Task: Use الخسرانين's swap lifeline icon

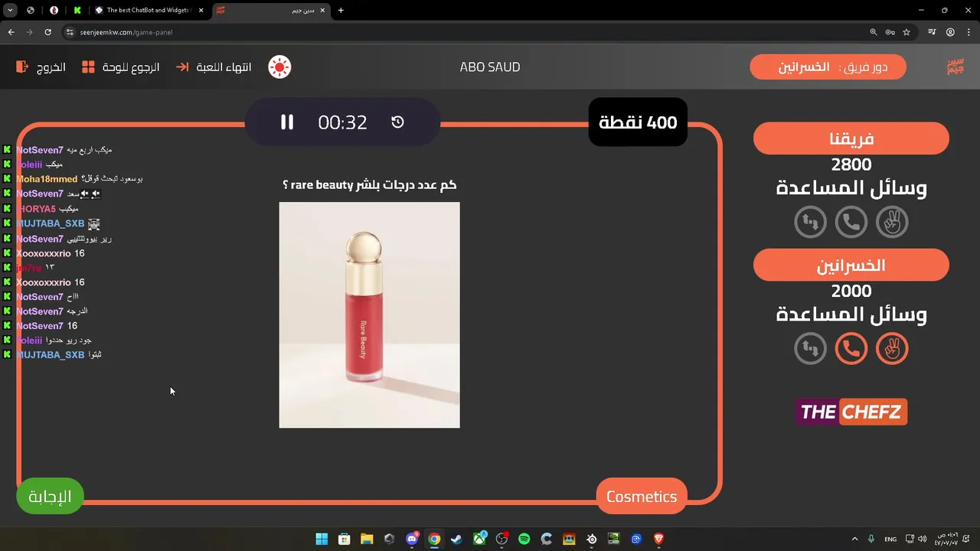Action: click(x=811, y=349)
